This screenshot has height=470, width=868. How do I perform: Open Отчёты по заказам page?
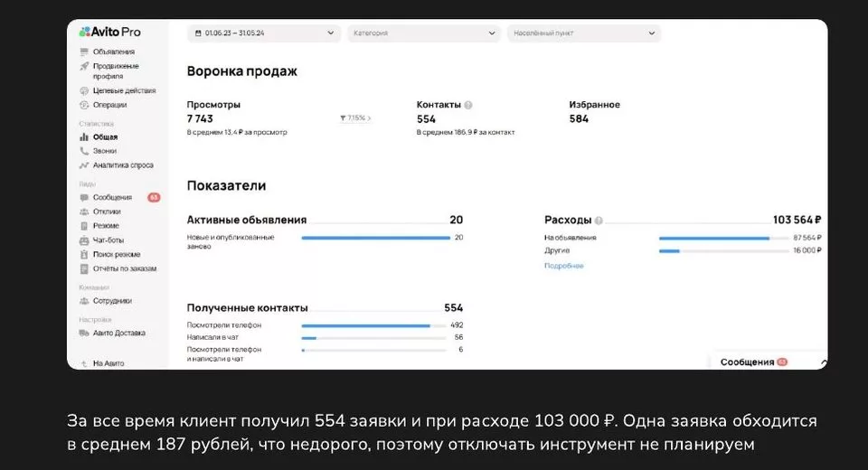coord(125,268)
